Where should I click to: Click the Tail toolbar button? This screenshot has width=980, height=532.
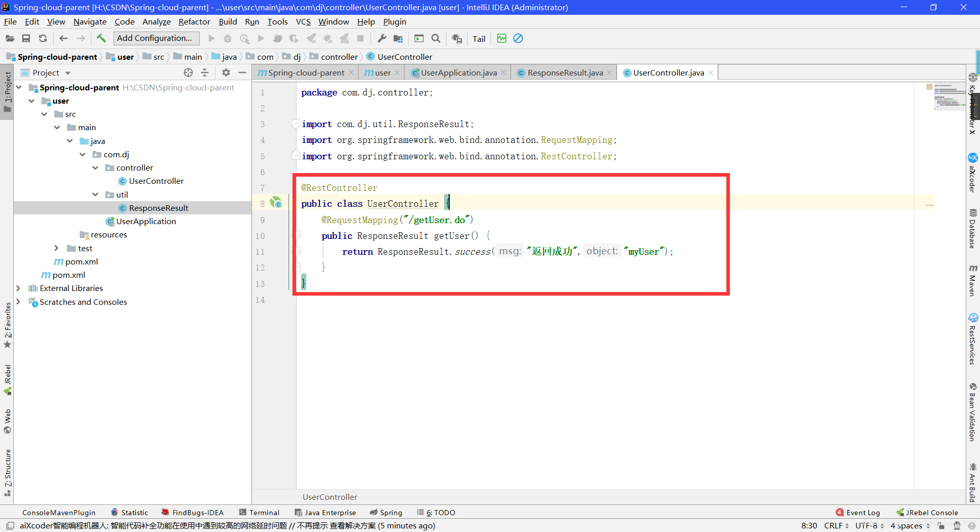(479, 39)
